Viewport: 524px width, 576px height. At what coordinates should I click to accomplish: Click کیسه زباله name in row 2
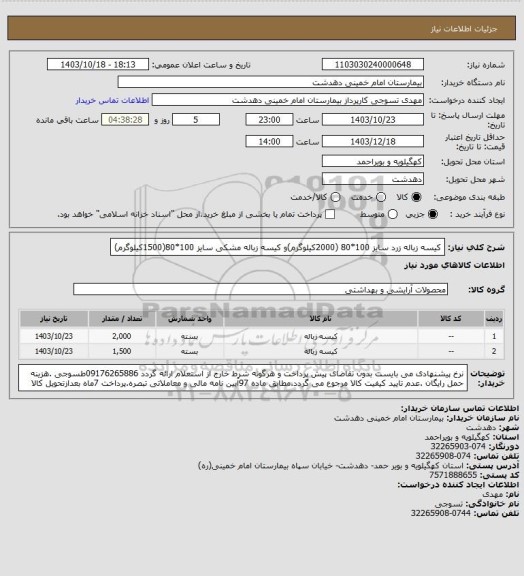[x=320, y=352]
